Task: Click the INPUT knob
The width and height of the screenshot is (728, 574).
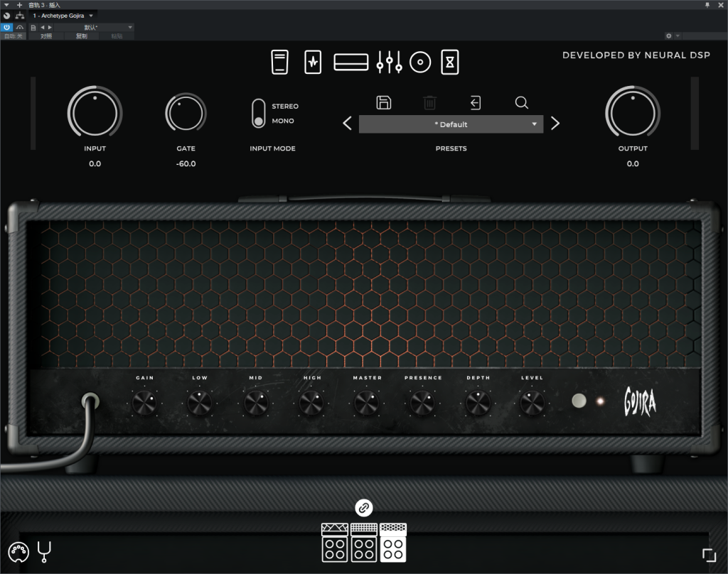Action: coord(95,112)
